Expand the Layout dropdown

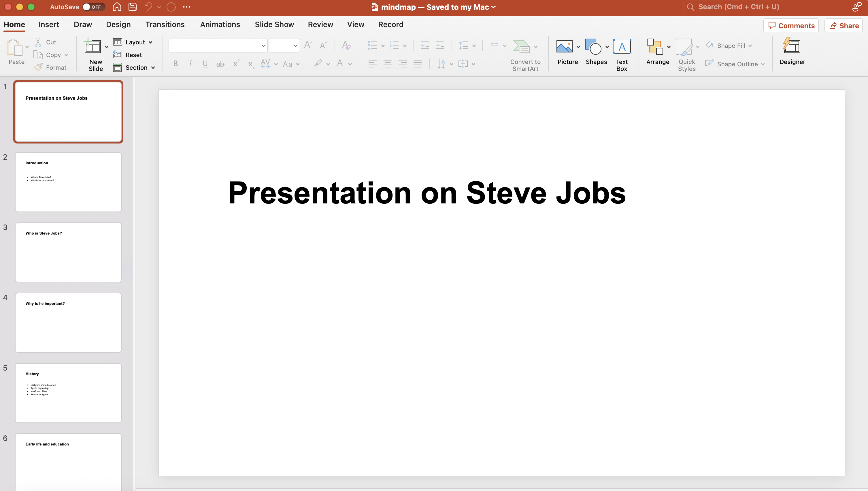tap(150, 42)
